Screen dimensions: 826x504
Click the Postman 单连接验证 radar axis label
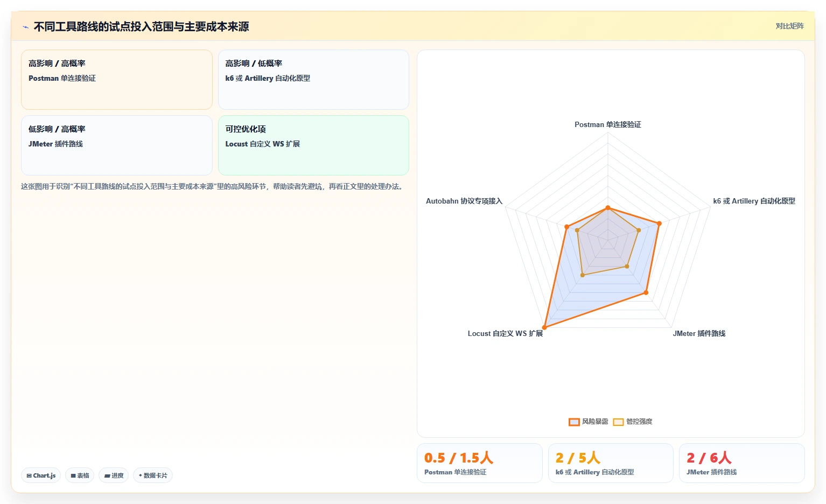point(608,124)
